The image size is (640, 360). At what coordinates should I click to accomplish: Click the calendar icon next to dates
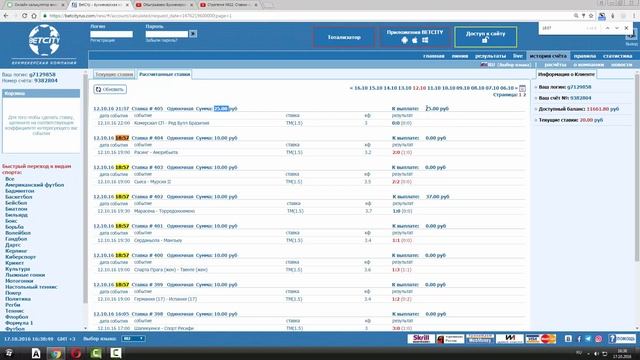[522, 88]
